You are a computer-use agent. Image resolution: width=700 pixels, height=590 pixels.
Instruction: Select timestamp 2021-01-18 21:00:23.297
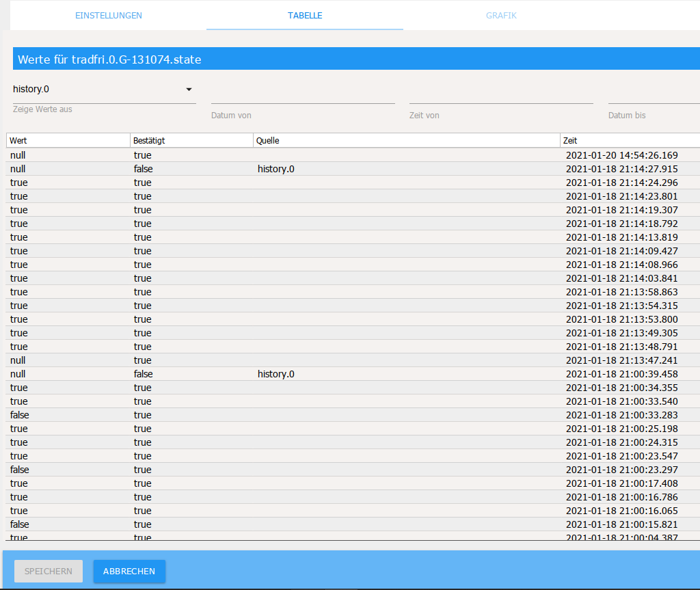coord(622,470)
